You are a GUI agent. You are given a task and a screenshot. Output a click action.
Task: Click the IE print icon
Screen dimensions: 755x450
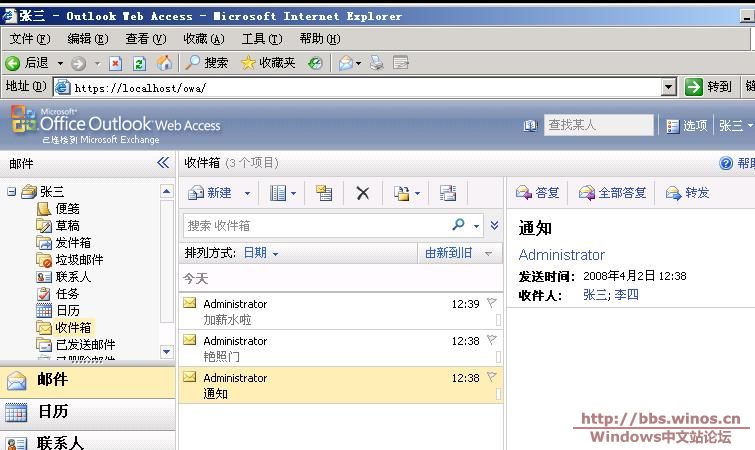coord(376,63)
